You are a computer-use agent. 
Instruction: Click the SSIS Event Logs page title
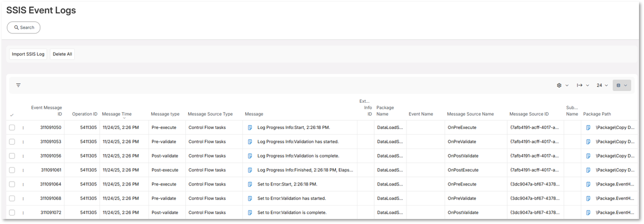pyautogui.click(x=41, y=11)
